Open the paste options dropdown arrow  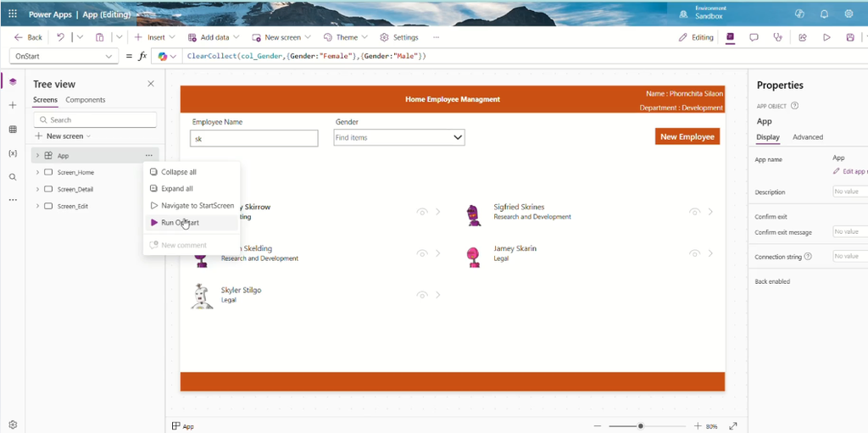click(x=119, y=37)
